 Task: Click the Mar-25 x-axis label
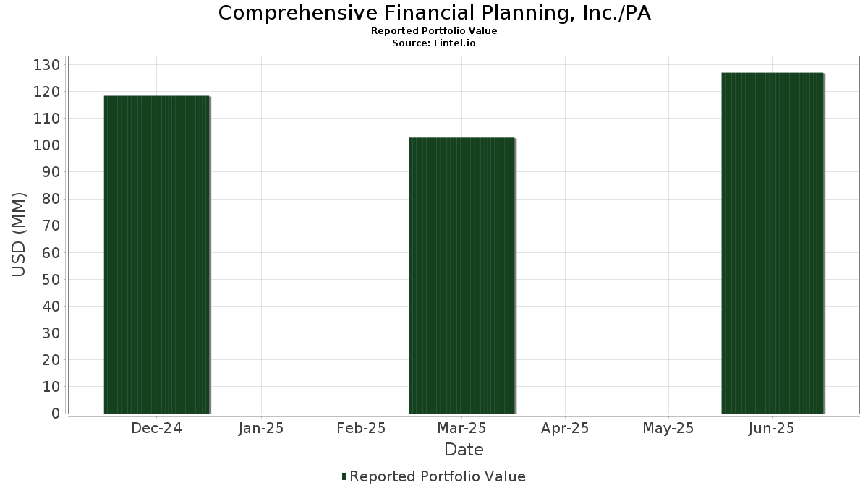[x=462, y=428]
